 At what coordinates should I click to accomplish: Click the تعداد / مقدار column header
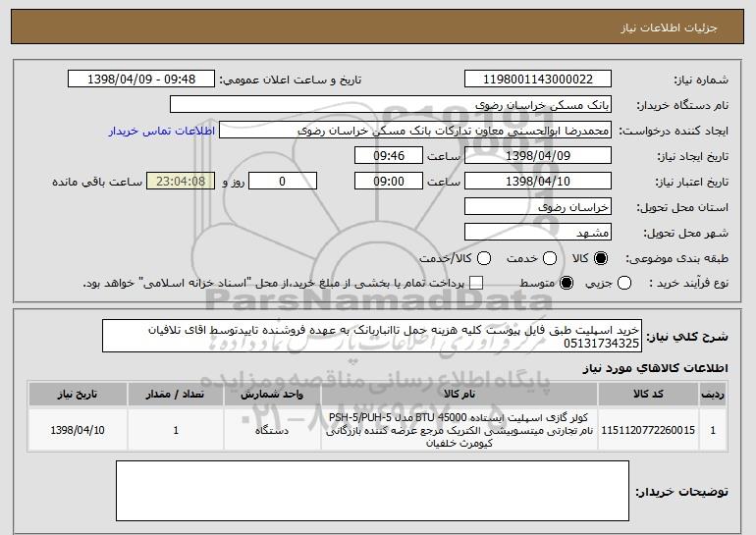pyautogui.click(x=176, y=395)
